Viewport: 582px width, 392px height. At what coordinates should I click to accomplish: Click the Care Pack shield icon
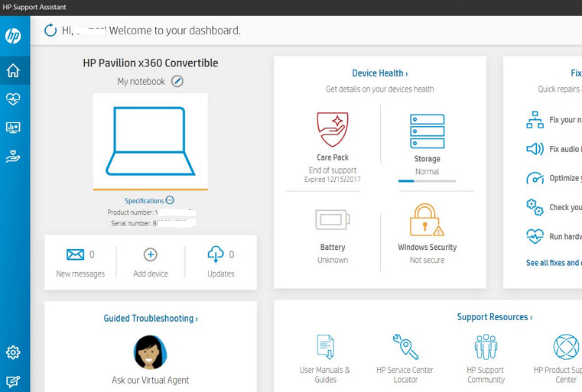click(333, 130)
